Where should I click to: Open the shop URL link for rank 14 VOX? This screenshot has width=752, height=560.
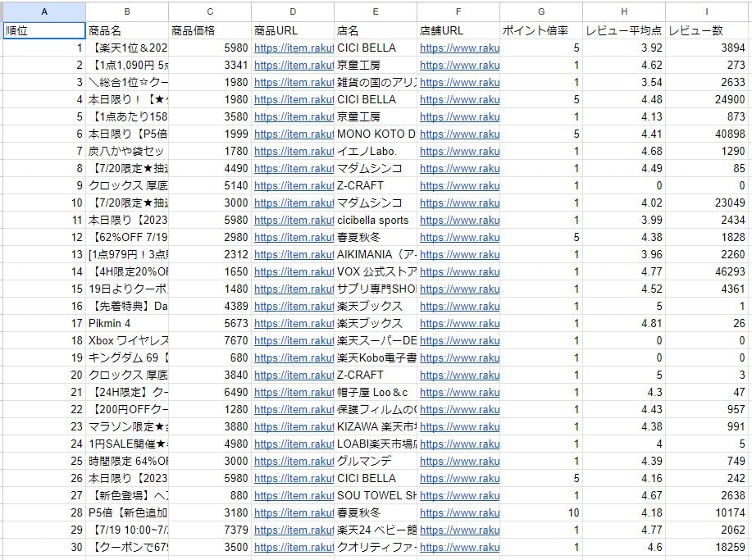pyautogui.click(x=459, y=272)
